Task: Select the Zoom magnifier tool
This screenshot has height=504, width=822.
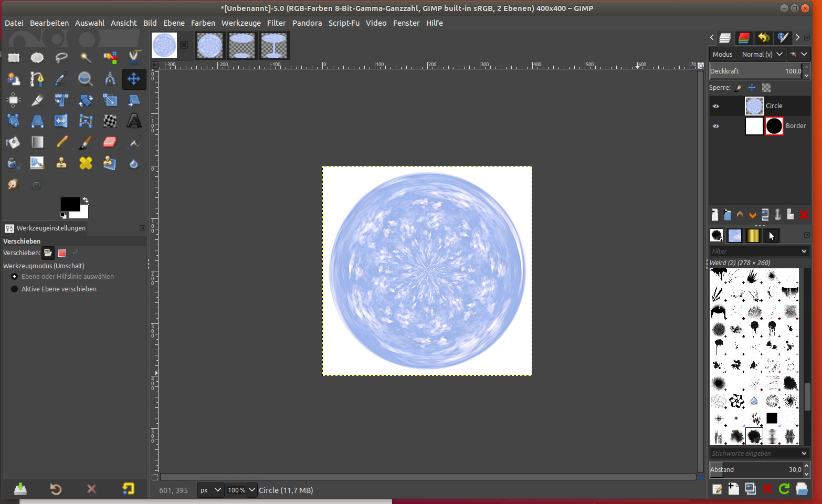Action: click(x=85, y=79)
